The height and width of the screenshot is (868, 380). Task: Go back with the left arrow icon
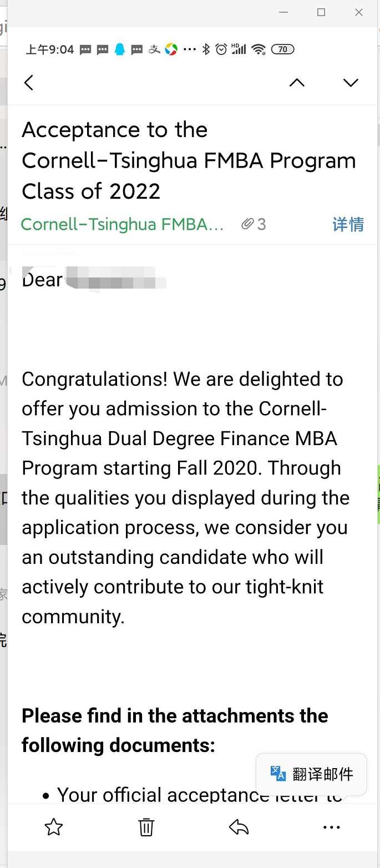(29, 83)
